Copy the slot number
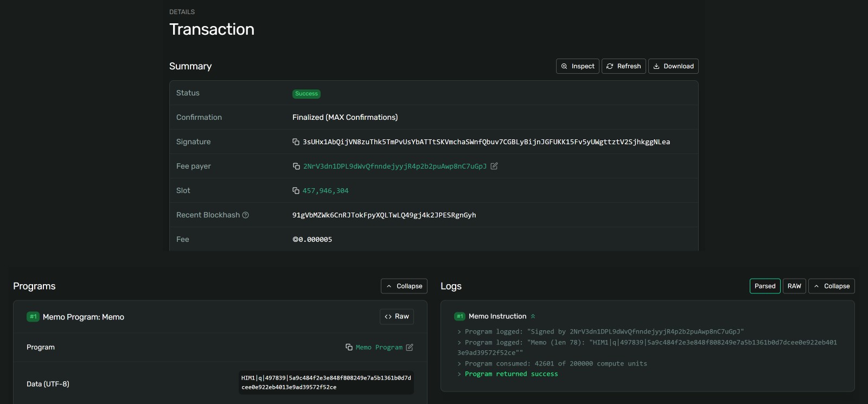 pyautogui.click(x=296, y=191)
